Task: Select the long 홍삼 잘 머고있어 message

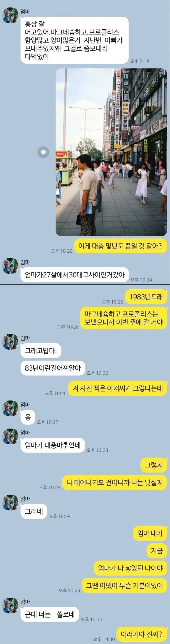Action: (x=75, y=40)
